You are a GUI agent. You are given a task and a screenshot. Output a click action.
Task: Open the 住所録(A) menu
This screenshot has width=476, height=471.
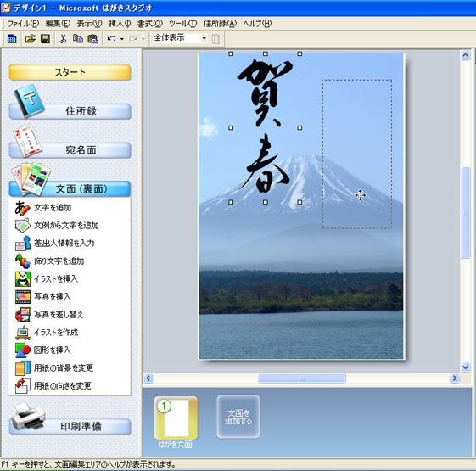pos(220,24)
